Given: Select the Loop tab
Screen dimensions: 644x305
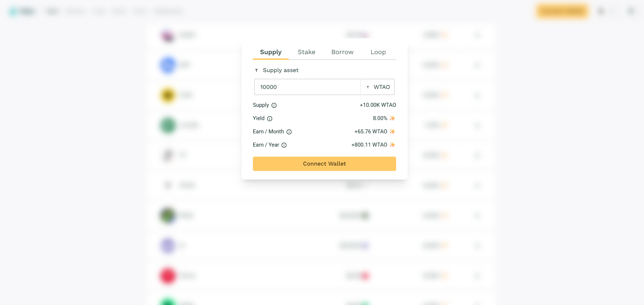Looking at the screenshot, I should click(x=378, y=52).
